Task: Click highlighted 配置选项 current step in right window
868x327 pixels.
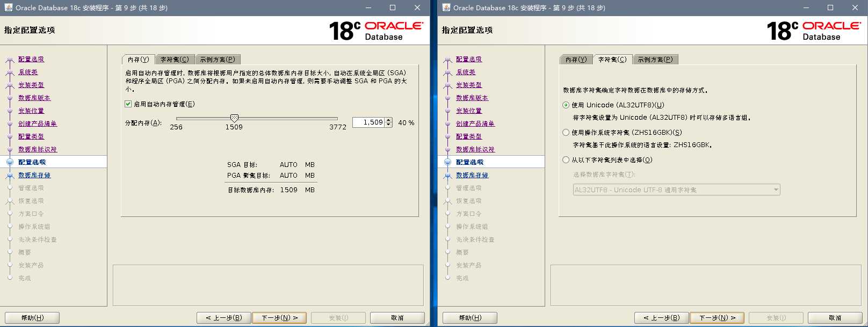Action: click(470, 162)
